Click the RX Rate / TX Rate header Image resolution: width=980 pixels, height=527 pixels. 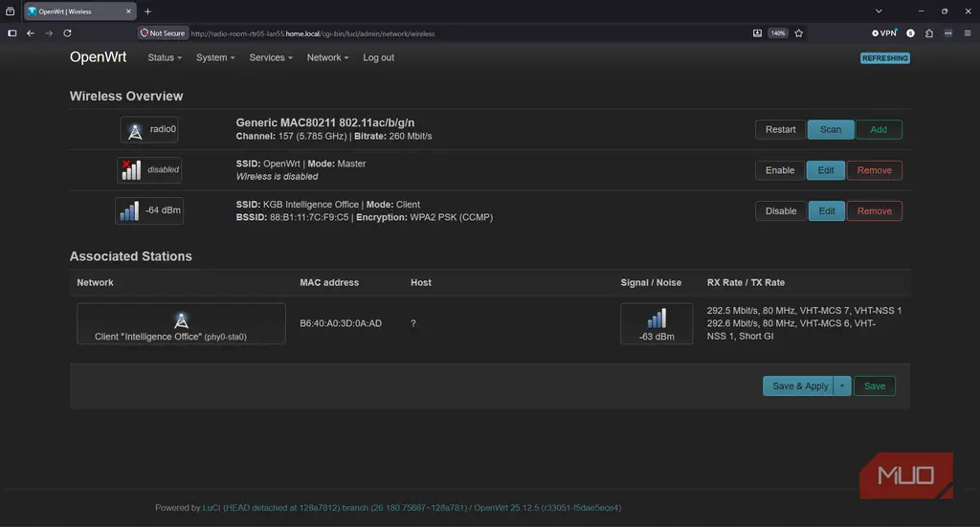tap(746, 282)
